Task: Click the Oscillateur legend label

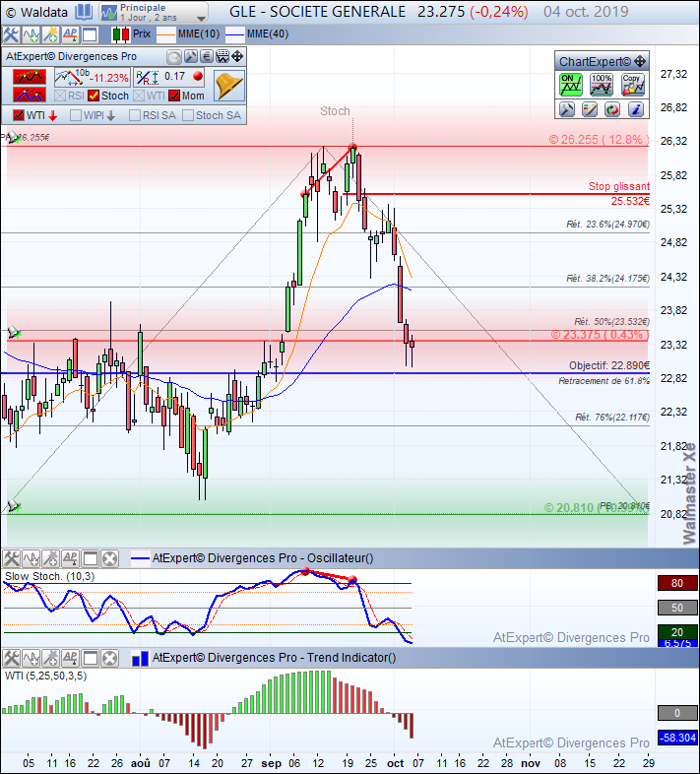Action: point(263,558)
